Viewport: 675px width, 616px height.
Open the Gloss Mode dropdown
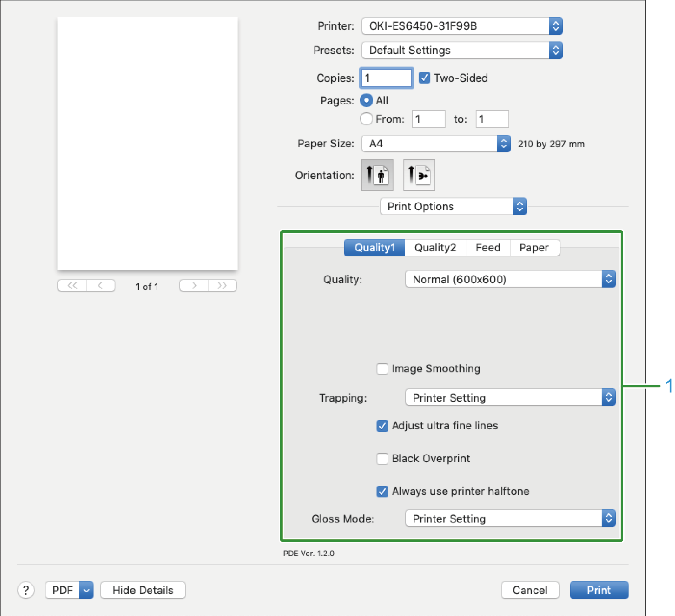[510, 518]
